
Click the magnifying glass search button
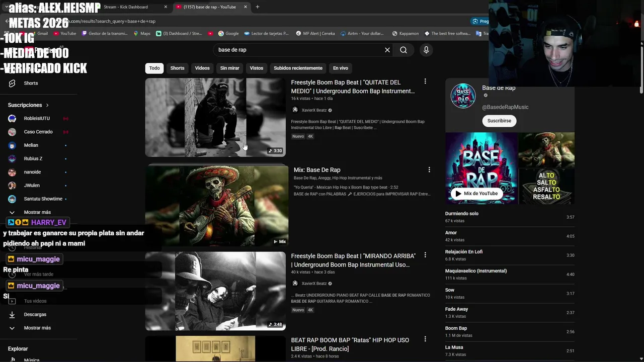tap(404, 50)
